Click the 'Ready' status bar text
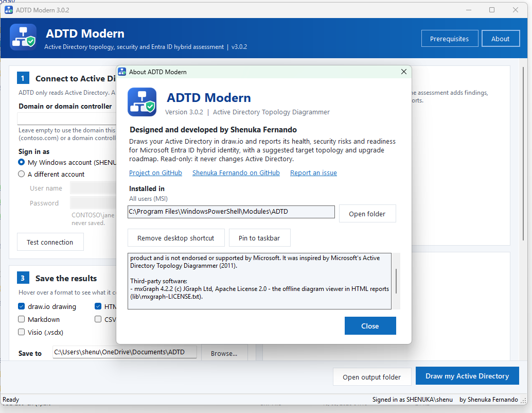Screen dimensions: 532x413 (11, 400)
